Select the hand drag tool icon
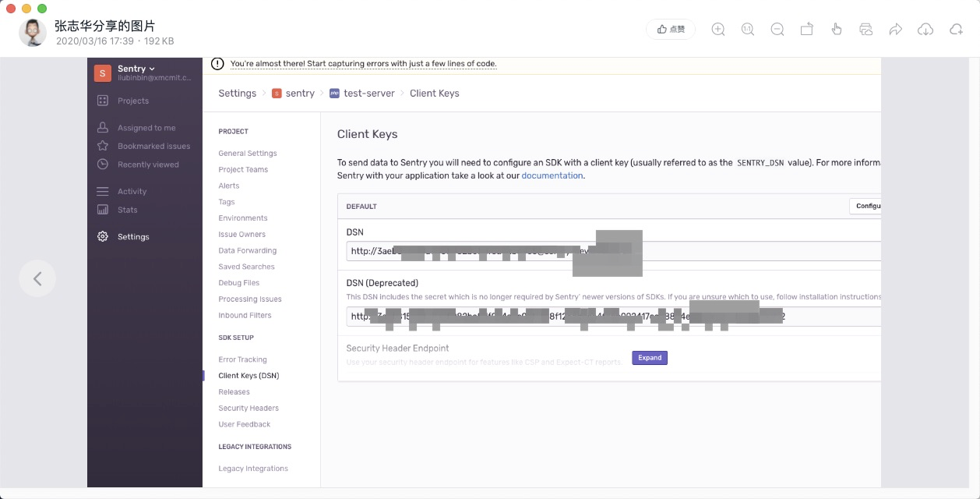This screenshot has height=499, width=980. [837, 30]
